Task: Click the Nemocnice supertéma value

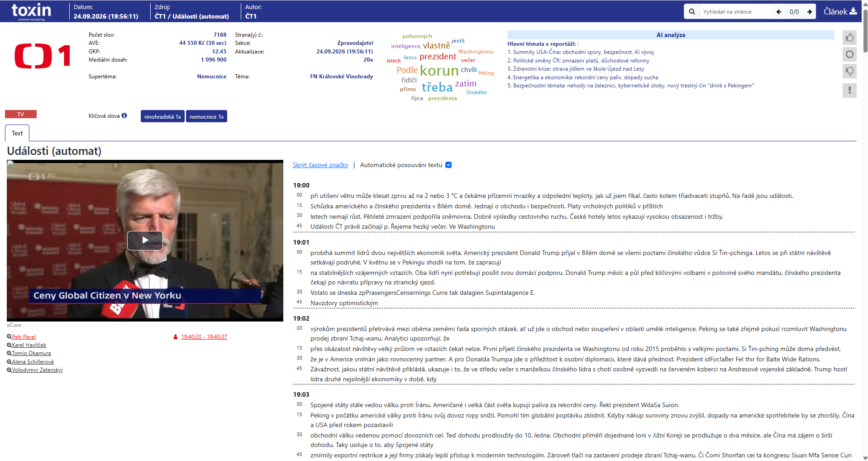Action: coord(211,77)
